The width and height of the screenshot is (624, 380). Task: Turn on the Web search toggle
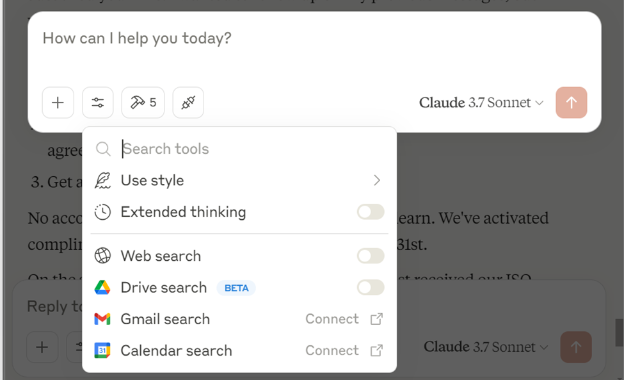click(x=370, y=256)
